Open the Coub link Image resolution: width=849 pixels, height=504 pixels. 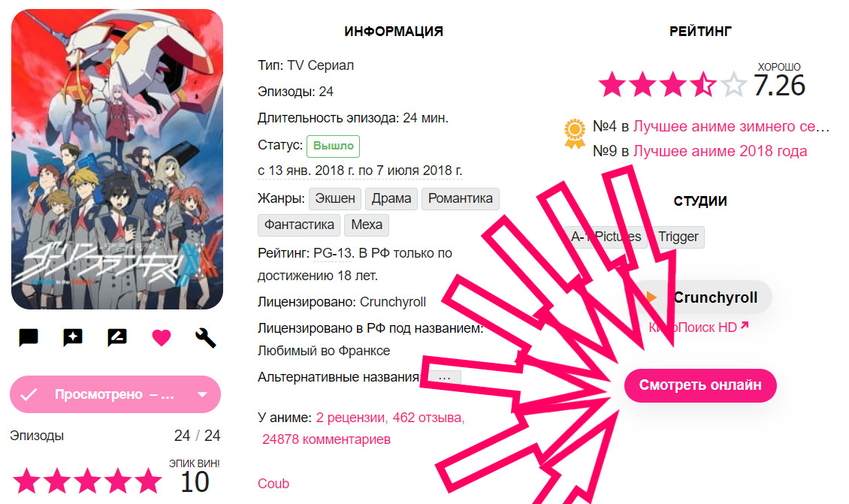click(273, 484)
